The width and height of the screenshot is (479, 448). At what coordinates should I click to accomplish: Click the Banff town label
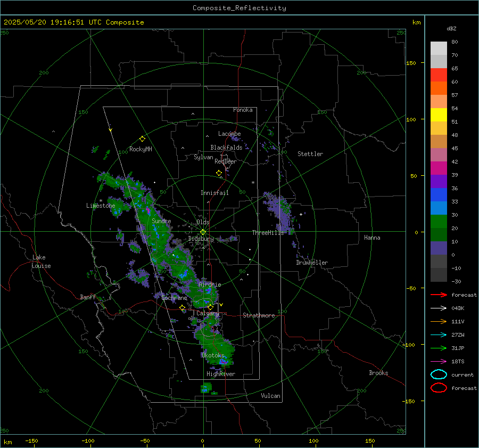(88, 297)
